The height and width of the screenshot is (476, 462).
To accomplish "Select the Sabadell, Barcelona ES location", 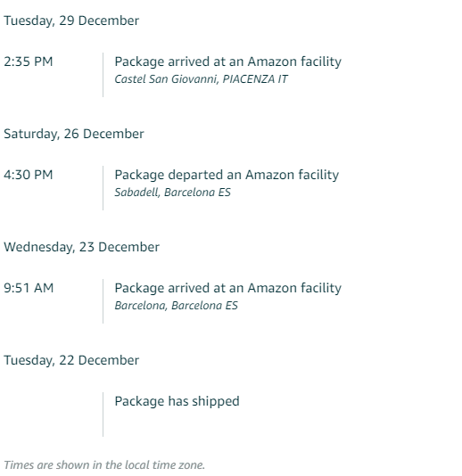I will coord(172,193).
